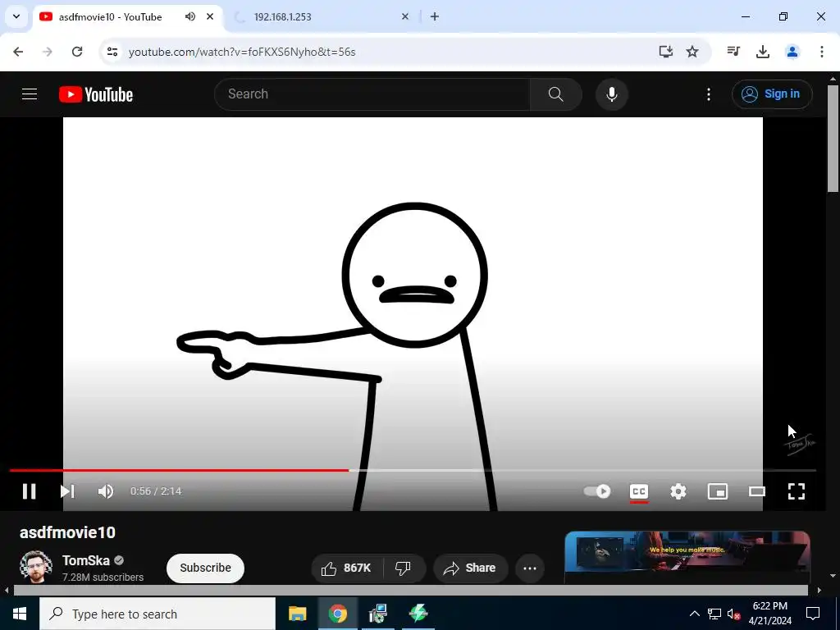Open Windows Start menu
Screen dimensions: 840x630
pyautogui.click(x=20, y=614)
